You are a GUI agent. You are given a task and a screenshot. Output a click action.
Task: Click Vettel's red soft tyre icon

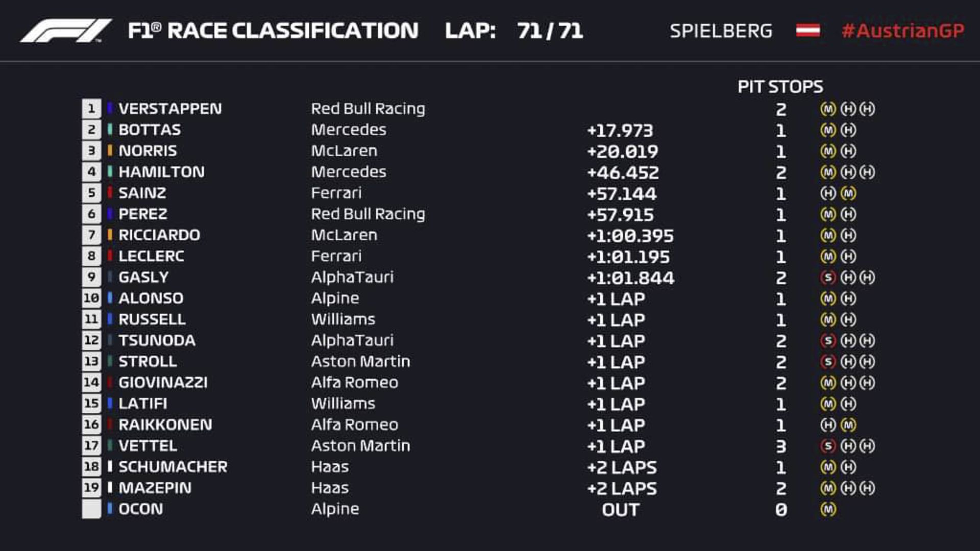coord(828,446)
